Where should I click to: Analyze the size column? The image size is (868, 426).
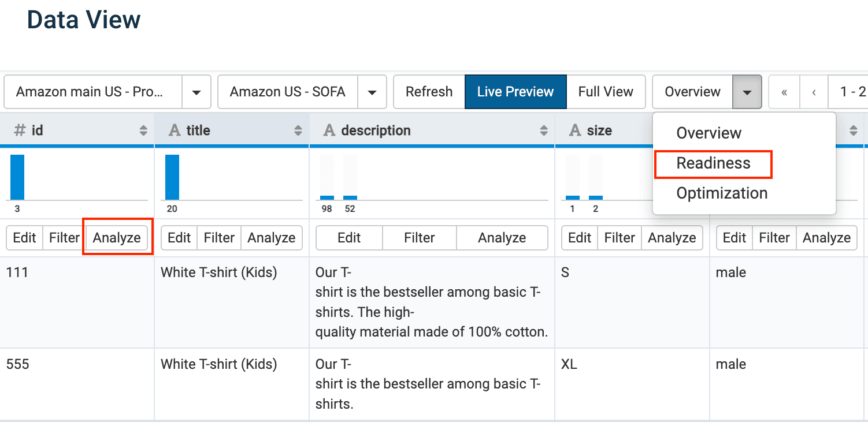[672, 238]
